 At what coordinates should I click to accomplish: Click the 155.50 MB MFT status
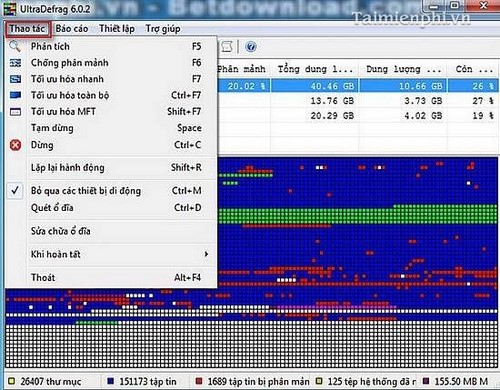461,381
